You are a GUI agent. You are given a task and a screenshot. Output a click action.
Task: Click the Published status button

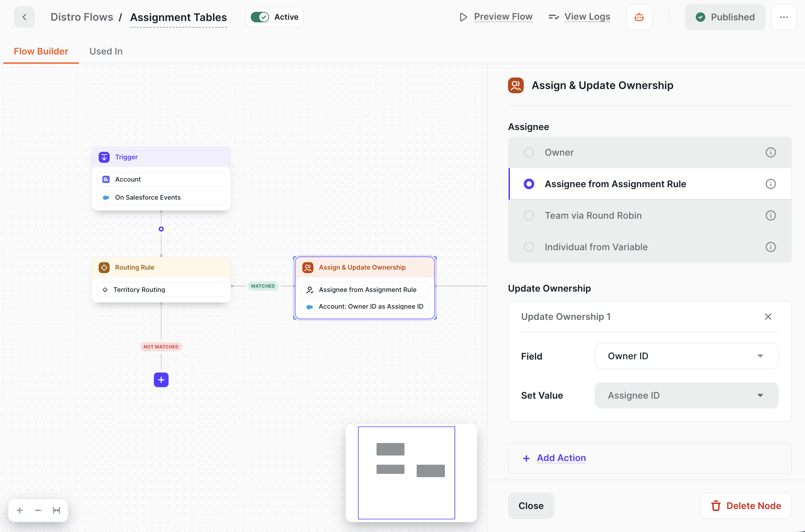point(724,17)
